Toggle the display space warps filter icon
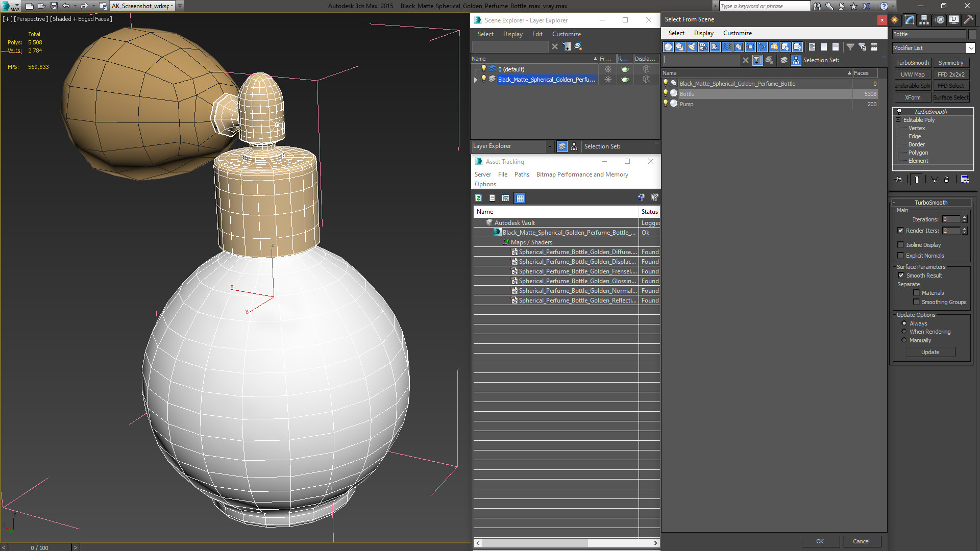The height and width of the screenshot is (551, 980). [x=727, y=47]
